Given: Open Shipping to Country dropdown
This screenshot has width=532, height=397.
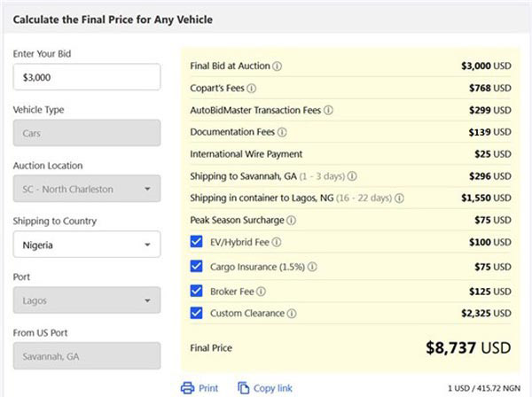Looking at the screenshot, I should tap(87, 245).
